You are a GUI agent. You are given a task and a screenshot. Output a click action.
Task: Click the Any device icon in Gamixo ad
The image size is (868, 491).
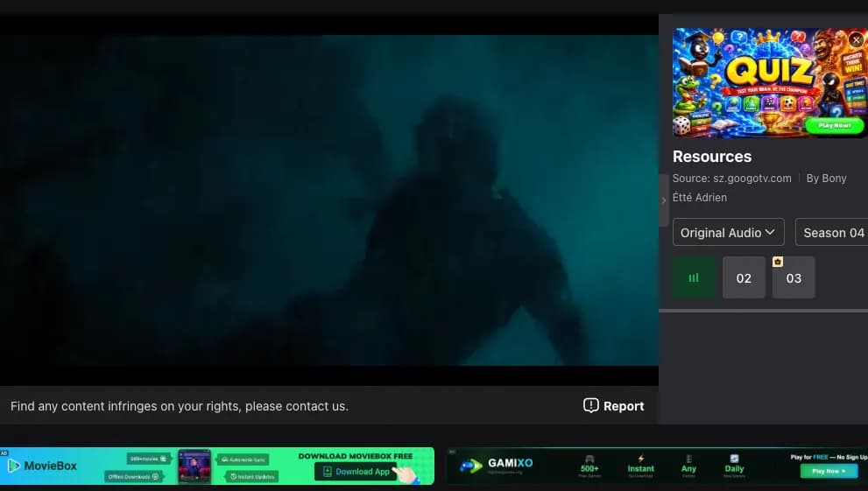(688, 459)
